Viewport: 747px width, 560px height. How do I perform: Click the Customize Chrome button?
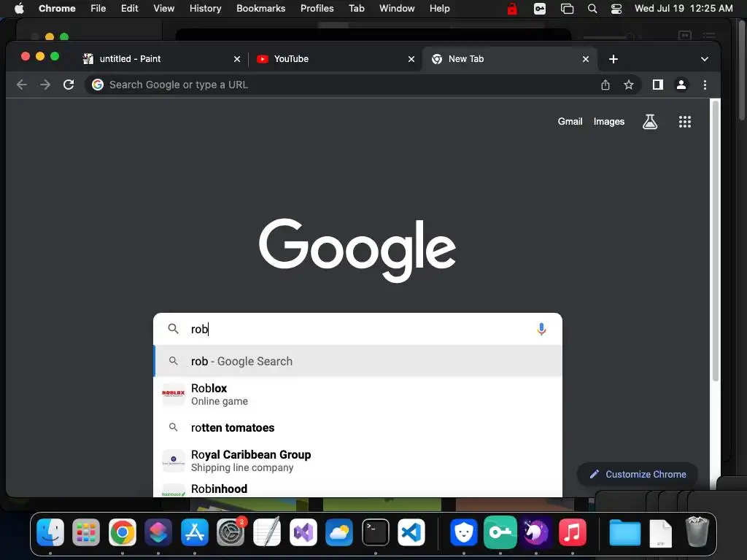(x=638, y=474)
